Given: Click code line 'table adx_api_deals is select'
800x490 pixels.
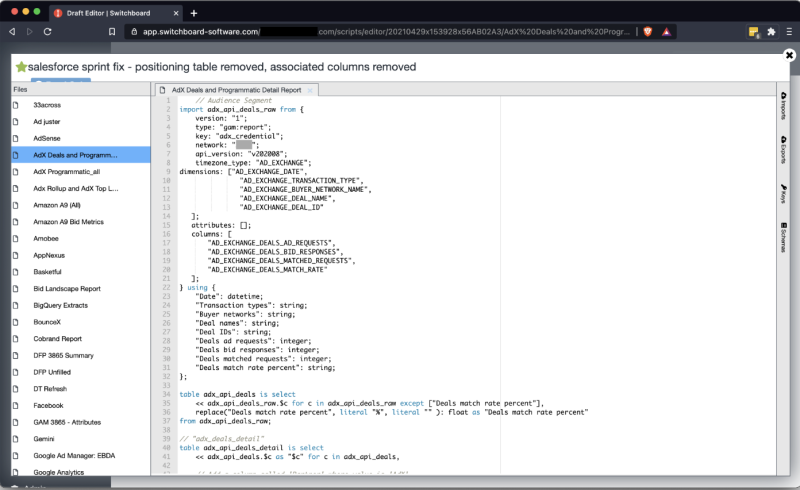Looking at the screenshot, I should (x=237, y=395).
